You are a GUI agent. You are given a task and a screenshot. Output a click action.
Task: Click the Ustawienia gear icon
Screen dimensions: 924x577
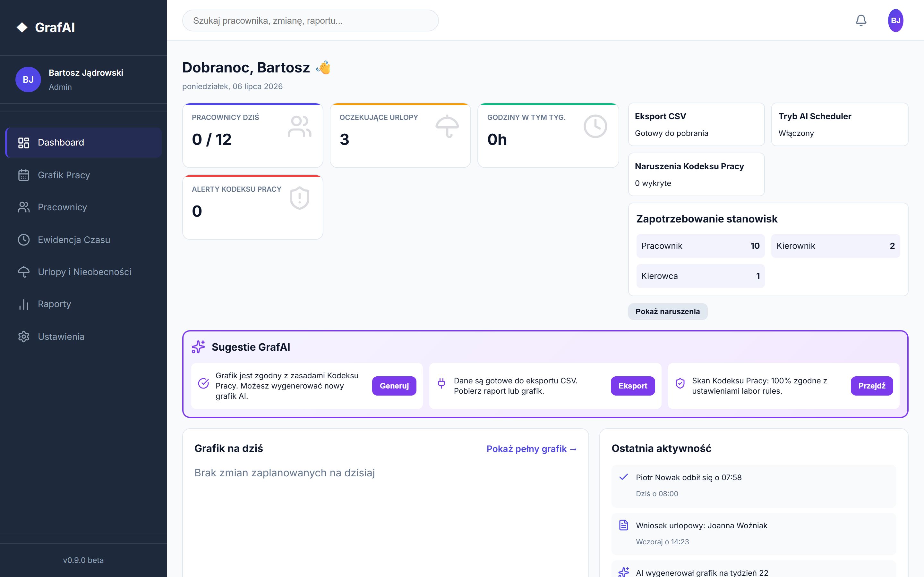click(x=24, y=337)
